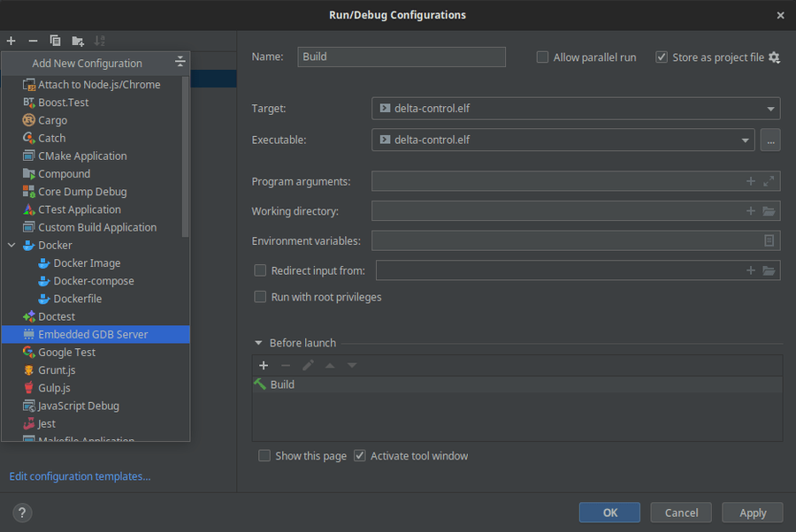This screenshot has height=532, width=796.
Task: Open the Store as project file gear settings
Action: (x=774, y=57)
